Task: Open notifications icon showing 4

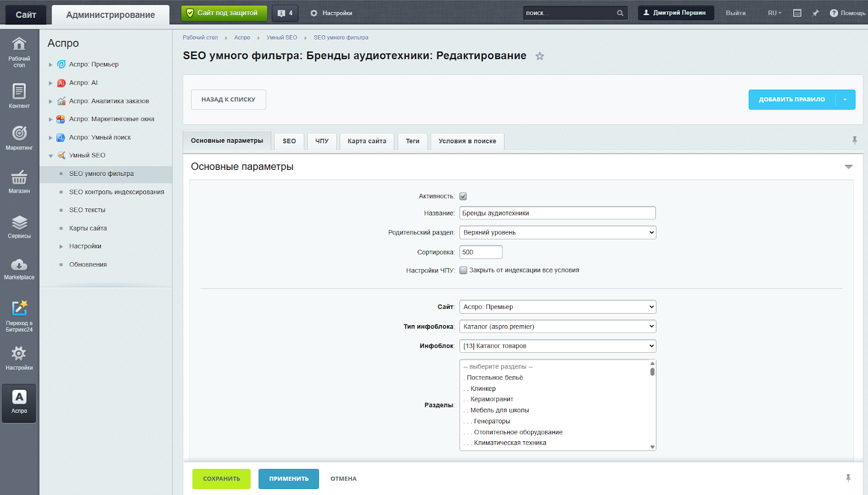Action: tap(285, 13)
